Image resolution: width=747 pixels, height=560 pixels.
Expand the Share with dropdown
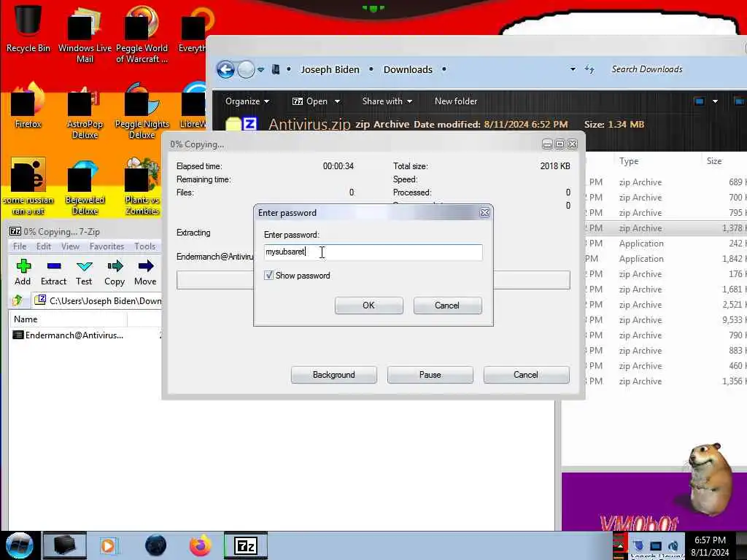(x=387, y=101)
